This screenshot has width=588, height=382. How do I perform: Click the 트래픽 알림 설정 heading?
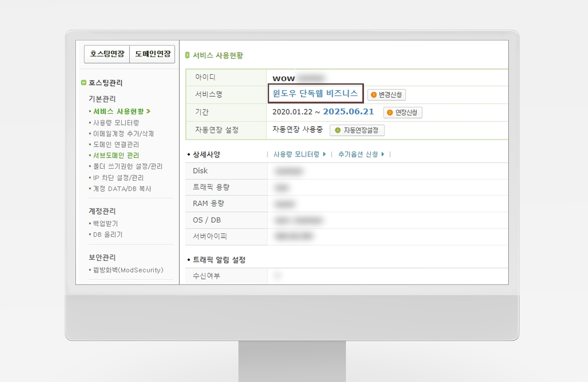tap(219, 260)
